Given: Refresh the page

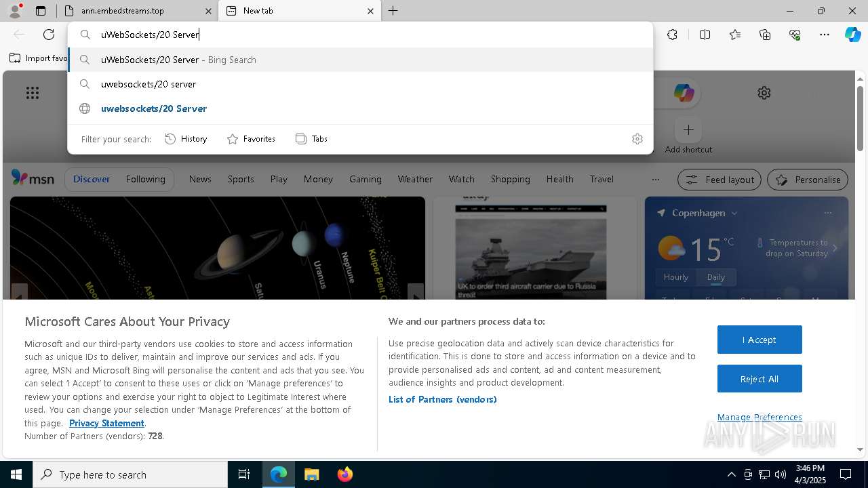Looking at the screenshot, I should pos(49,35).
